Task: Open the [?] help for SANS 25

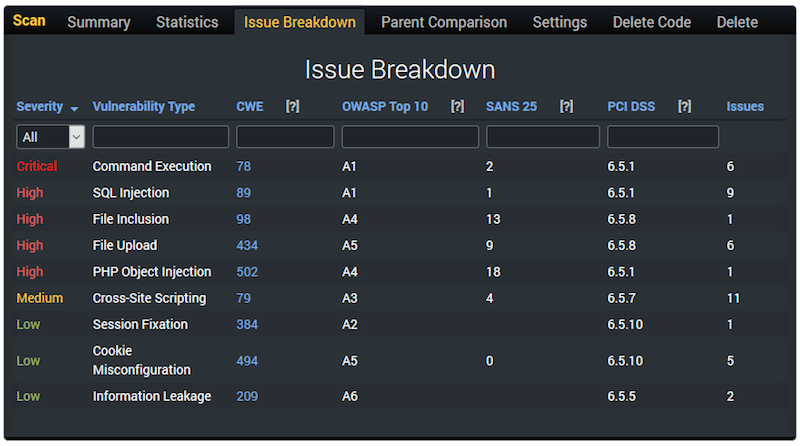Action: [566, 107]
